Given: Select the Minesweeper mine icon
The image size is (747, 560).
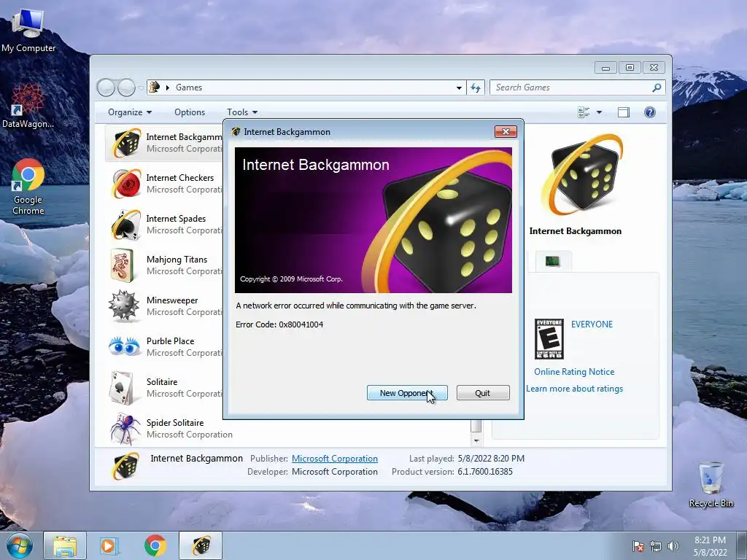Looking at the screenshot, I should [x=124, y=306].
